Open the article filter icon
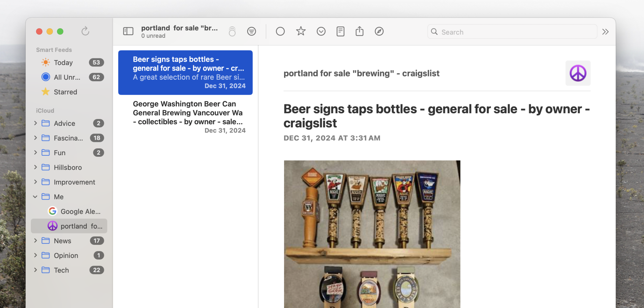This screenshot has height=308, width=644. coord(251,31)
